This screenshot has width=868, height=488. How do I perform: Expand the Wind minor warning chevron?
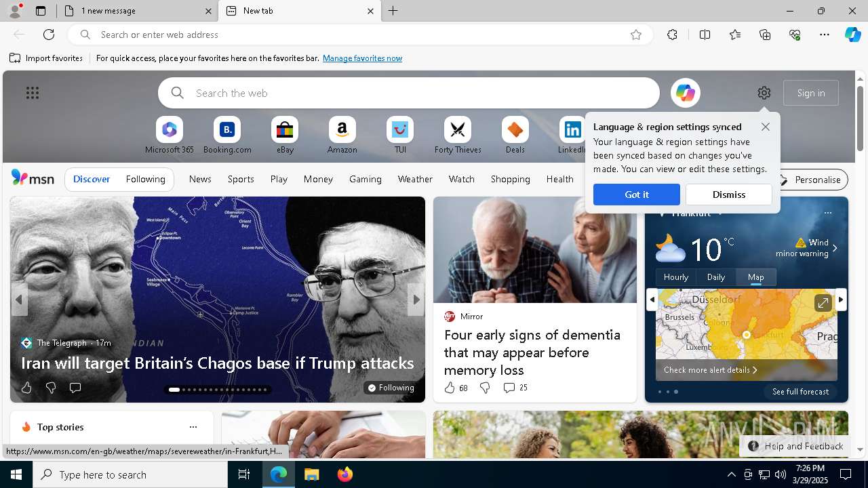(835, 248)
